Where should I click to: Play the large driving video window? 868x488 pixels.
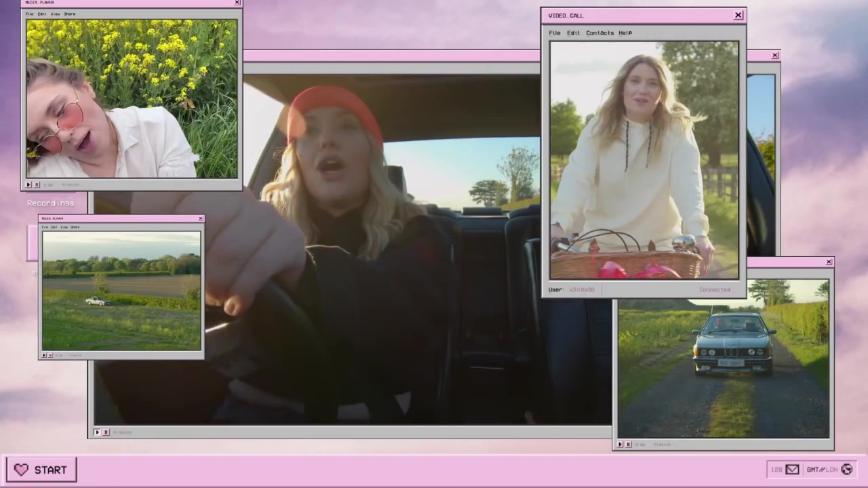coord(97,432)
